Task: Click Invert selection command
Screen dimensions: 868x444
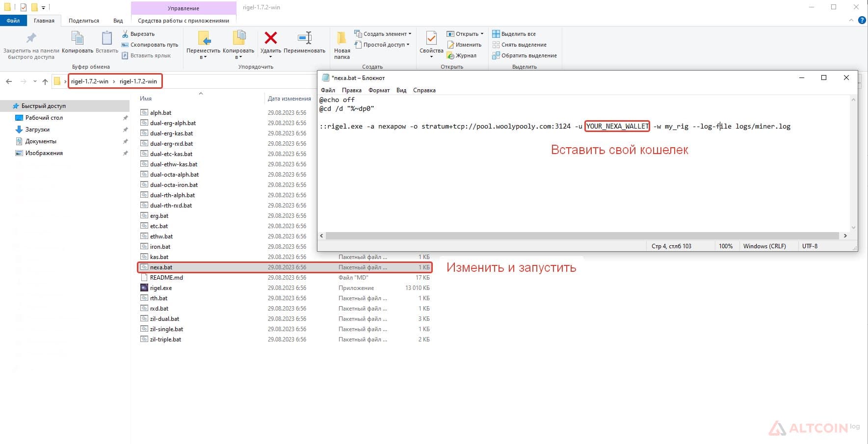Action: point(525,55)
